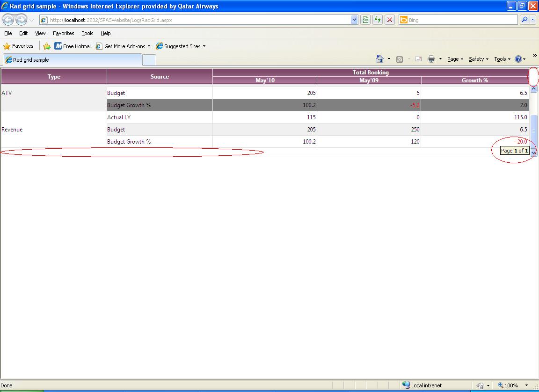Viewport: 539px width, 392px height.
Task: Open the Safety command bar menu
Action: pyautogui.click(x=479, y=59)
